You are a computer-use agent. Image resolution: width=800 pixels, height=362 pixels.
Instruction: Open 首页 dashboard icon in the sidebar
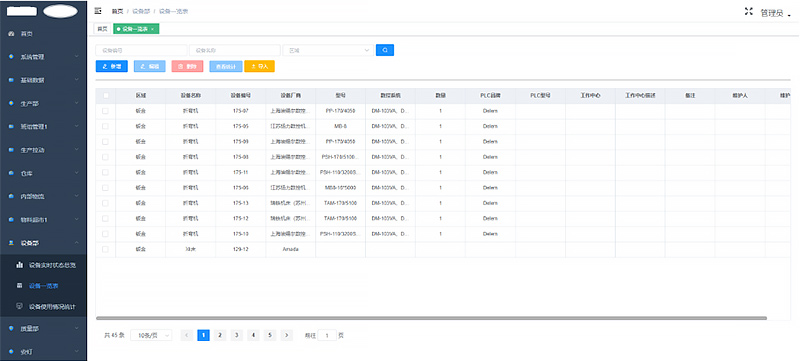(x=12, y=34)
